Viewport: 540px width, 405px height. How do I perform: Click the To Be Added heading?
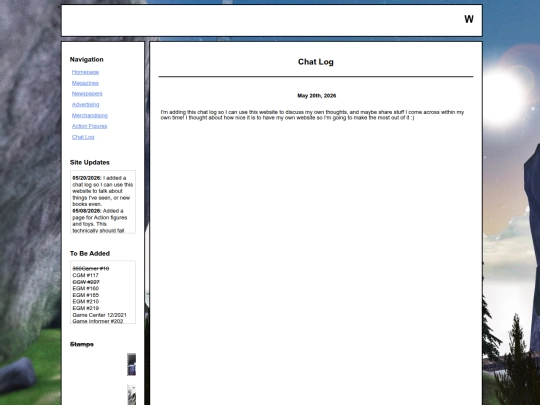pyautogui.click(x=90, y=253)
